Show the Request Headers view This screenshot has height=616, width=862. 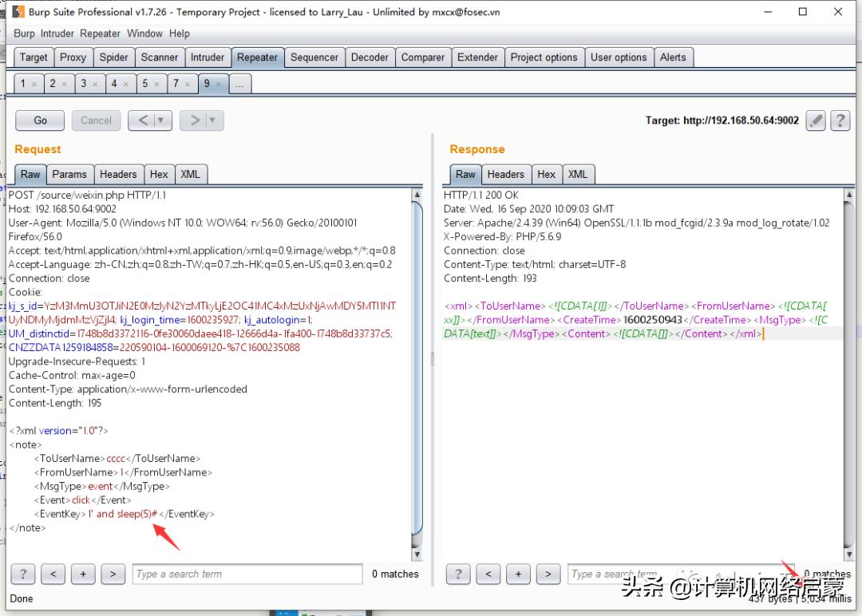[x=118, y=174]
